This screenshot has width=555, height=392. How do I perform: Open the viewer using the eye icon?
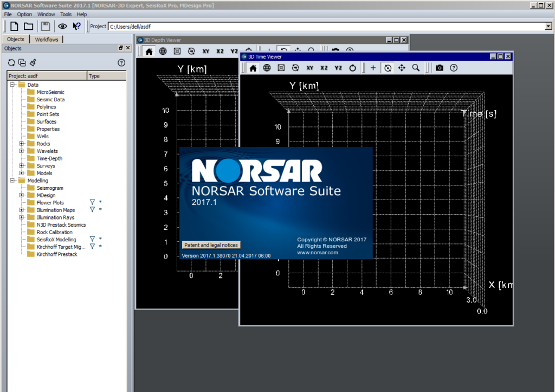pos(62,26)
